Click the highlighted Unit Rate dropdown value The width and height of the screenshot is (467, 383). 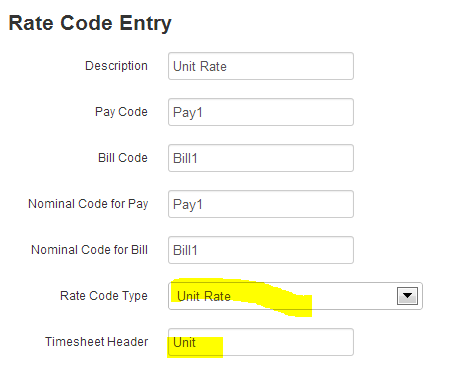coord(204,296)
